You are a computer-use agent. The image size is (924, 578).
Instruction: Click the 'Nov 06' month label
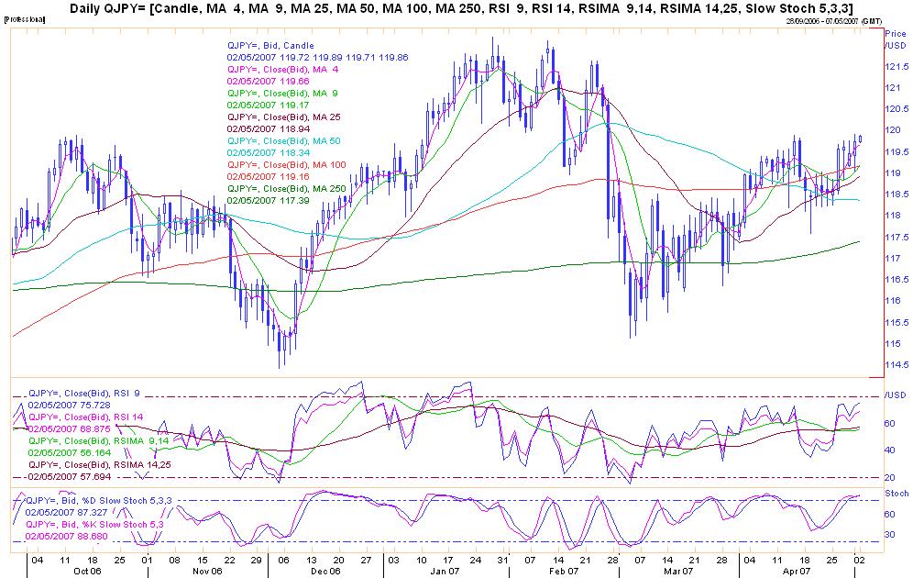click(207, 572)
